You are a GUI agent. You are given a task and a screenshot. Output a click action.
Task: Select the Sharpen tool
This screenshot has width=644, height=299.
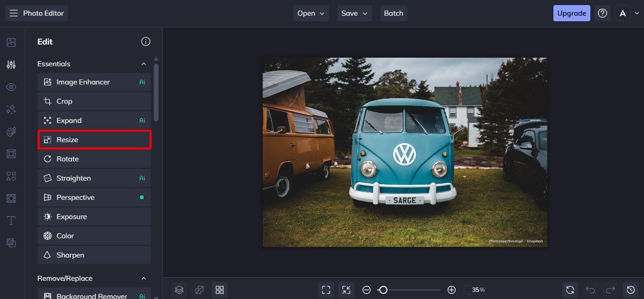[x=94, y=255]
